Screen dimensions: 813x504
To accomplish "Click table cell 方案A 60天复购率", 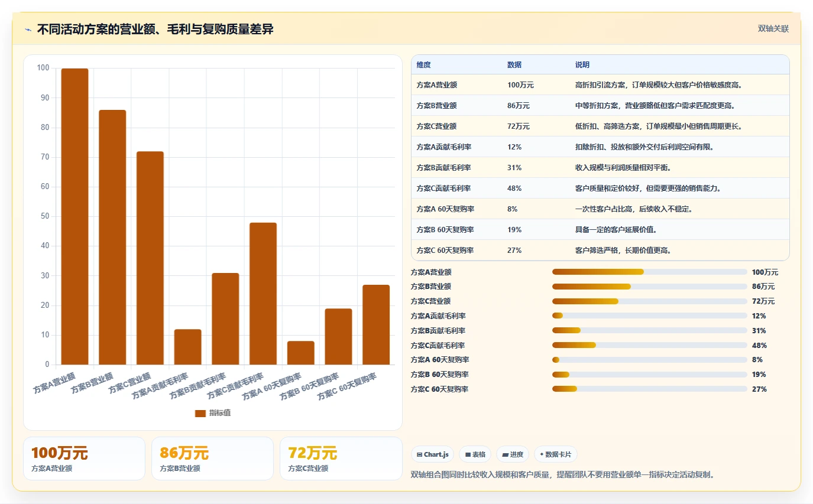I will pos(445,209).
